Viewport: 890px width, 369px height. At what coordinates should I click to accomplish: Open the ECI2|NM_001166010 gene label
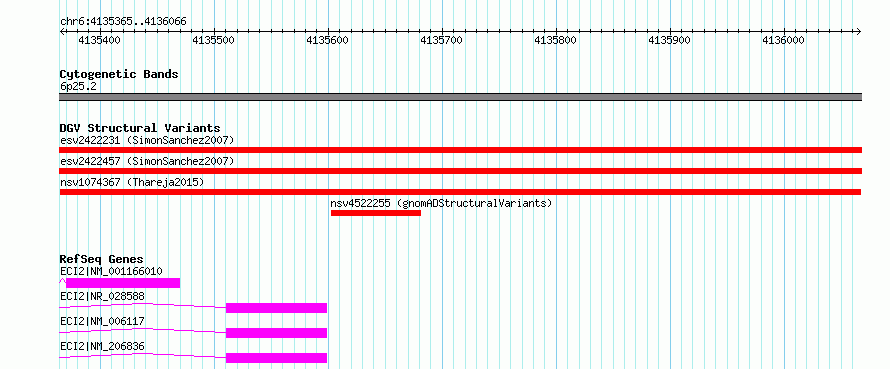click(111, 271)
